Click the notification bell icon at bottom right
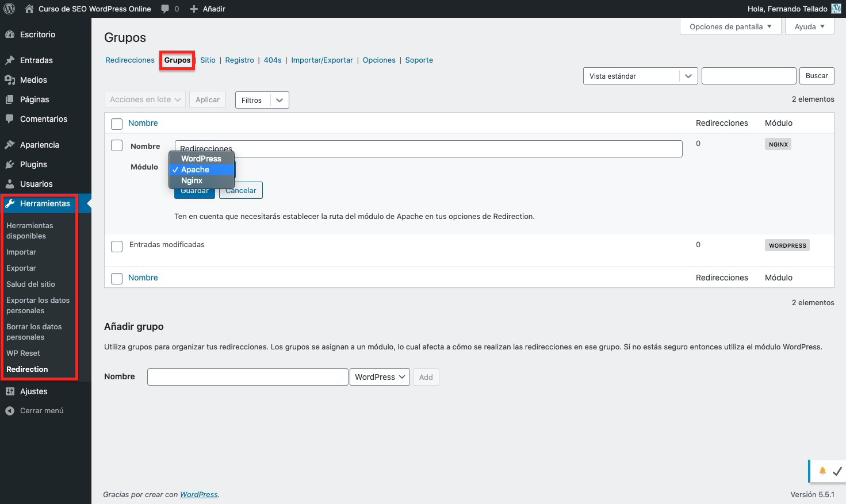846x504 pixels. tap(822, 471)
